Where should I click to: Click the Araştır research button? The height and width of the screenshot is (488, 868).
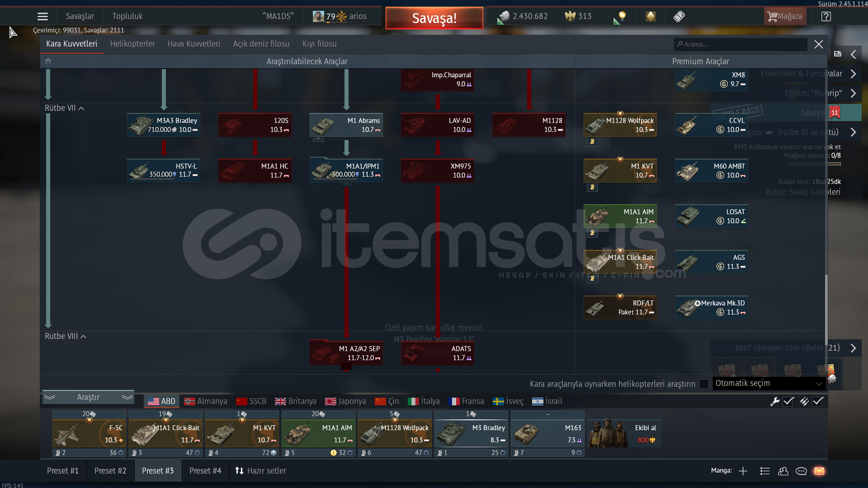[x=88, y=397]
